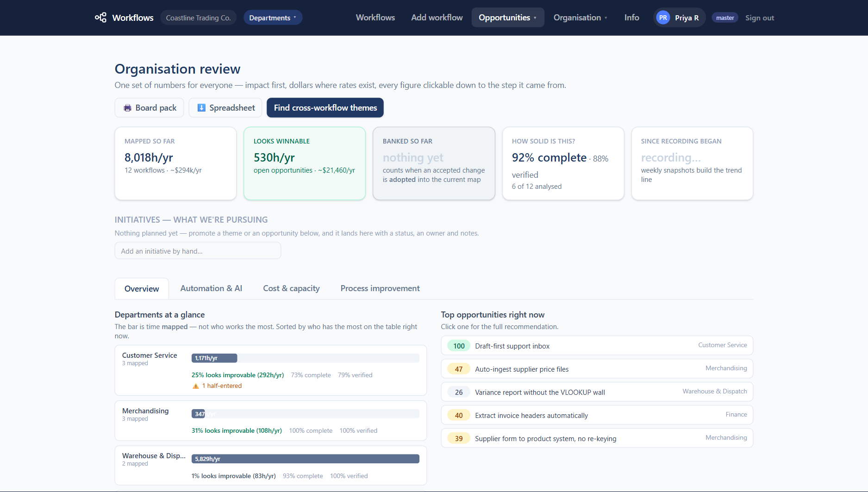The width and height of the screenshot is (868, 492).
Task: Click the master branch badge
Action: coord(725,18)
